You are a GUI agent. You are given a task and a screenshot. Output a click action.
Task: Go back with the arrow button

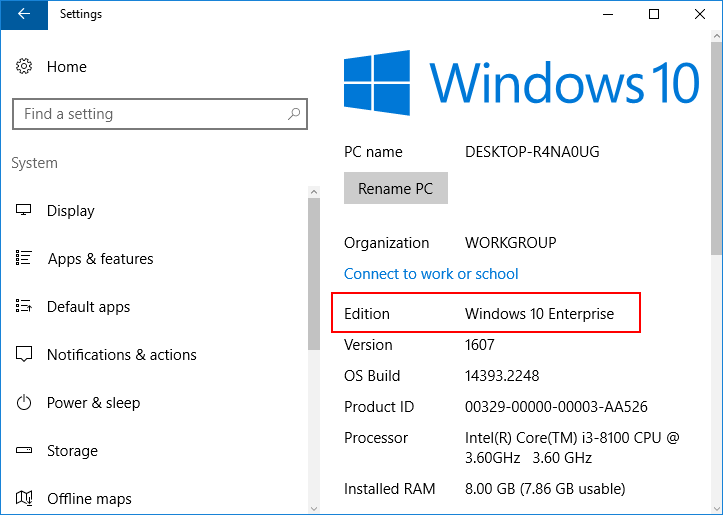coord(24,14)
